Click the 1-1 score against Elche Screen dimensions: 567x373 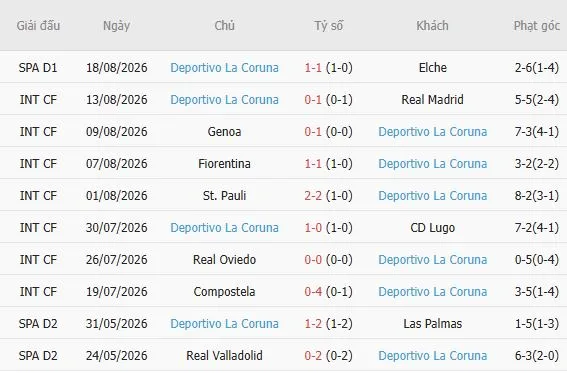tap(313, 68)
